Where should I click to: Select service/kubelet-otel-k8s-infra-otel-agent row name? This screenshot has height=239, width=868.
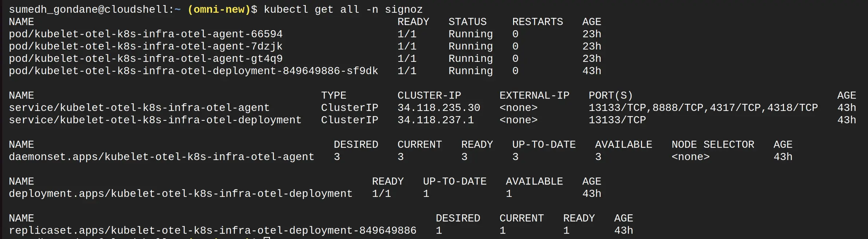139,108
